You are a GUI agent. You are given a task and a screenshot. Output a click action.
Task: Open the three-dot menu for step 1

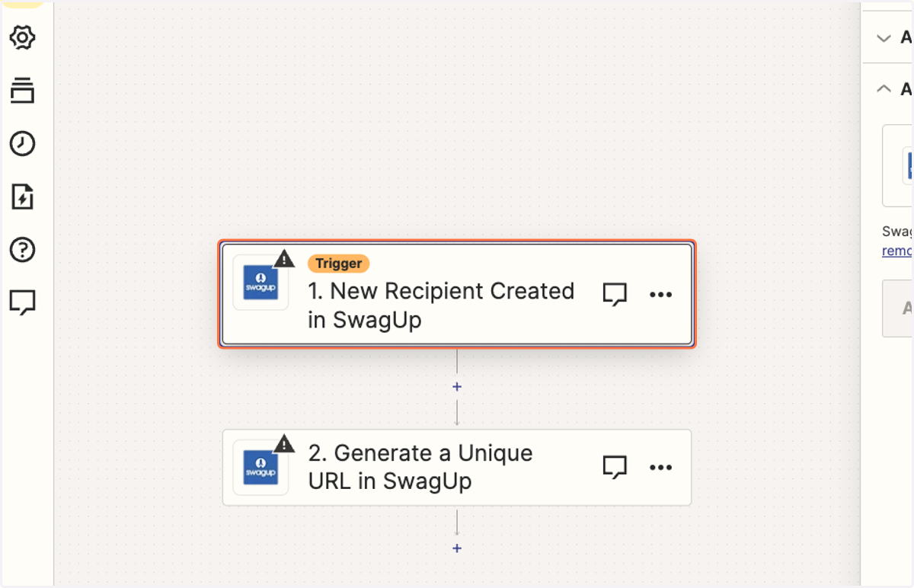(660, 295)
